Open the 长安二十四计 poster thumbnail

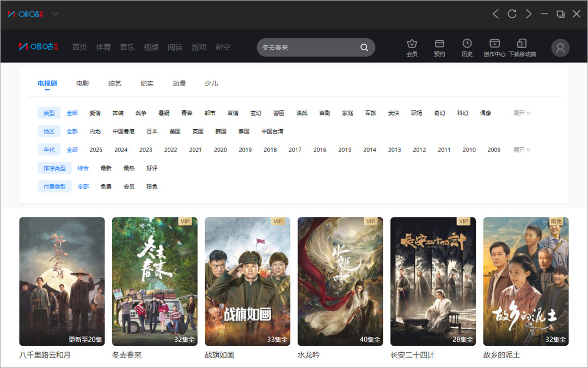[433, 281]
